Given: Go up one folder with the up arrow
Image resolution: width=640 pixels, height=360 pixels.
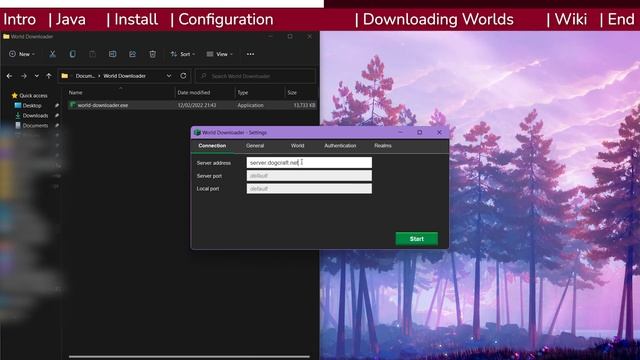Looking at the screenshot, I should 49,76.
